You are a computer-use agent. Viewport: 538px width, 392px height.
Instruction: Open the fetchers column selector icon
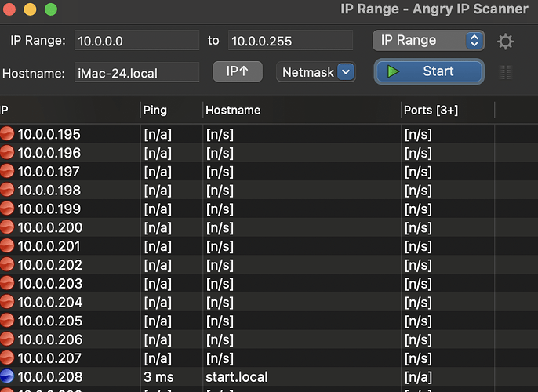pos(506,72)
